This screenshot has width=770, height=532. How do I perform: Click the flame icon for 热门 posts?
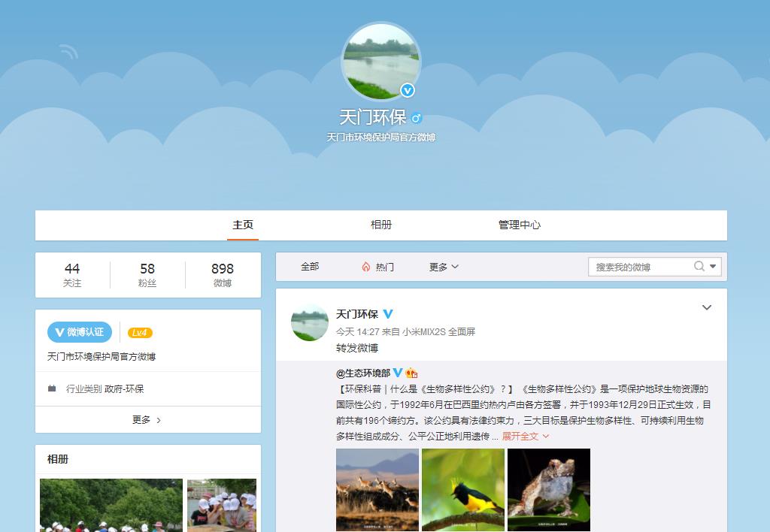(366, 267)
